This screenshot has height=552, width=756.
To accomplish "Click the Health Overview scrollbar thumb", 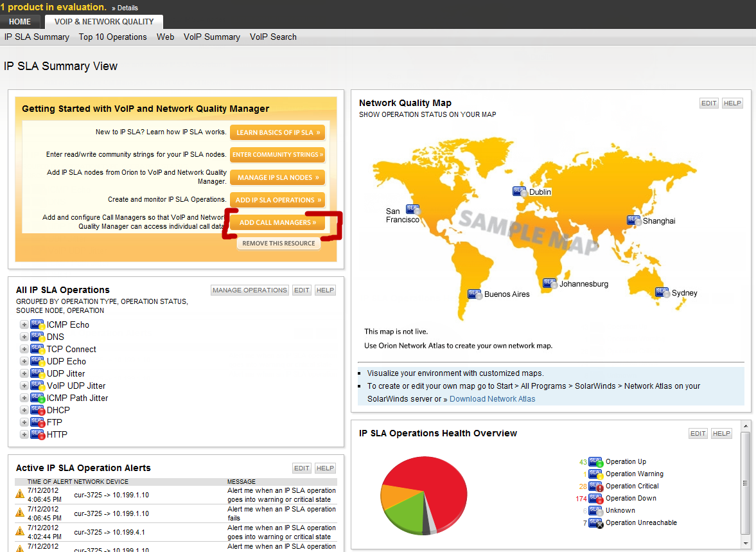I will pos(746,483).
